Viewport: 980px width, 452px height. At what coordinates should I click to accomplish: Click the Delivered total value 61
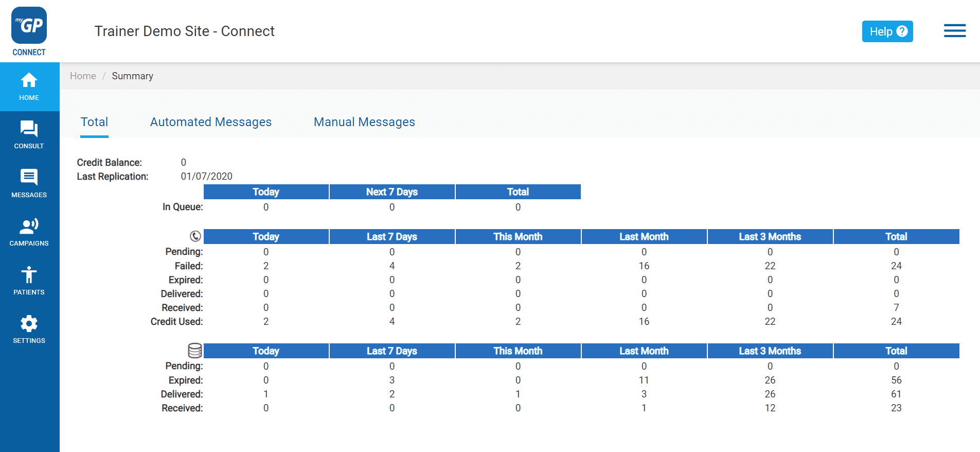[896, 394]
